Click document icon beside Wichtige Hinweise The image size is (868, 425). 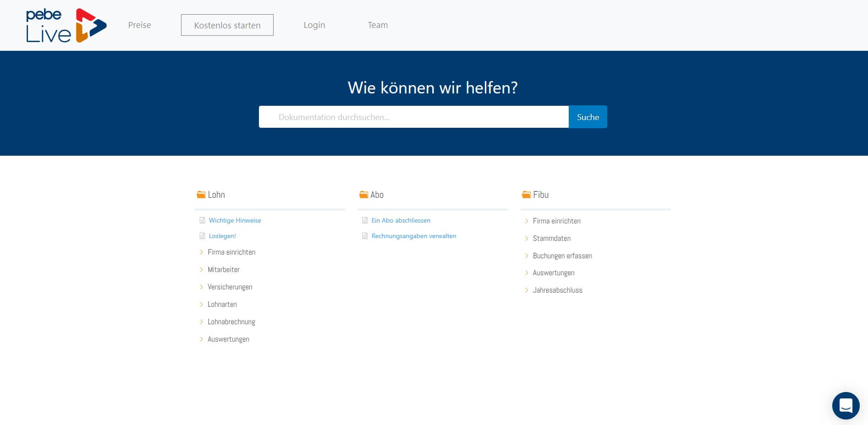point(202,220)
